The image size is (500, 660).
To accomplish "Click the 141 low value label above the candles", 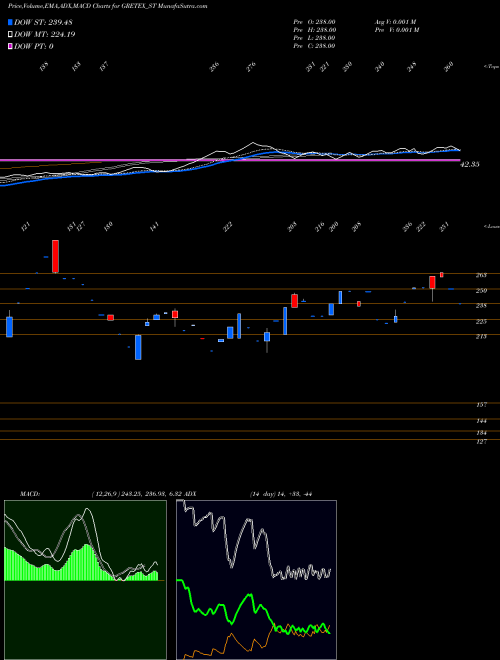I will point(155,227).
